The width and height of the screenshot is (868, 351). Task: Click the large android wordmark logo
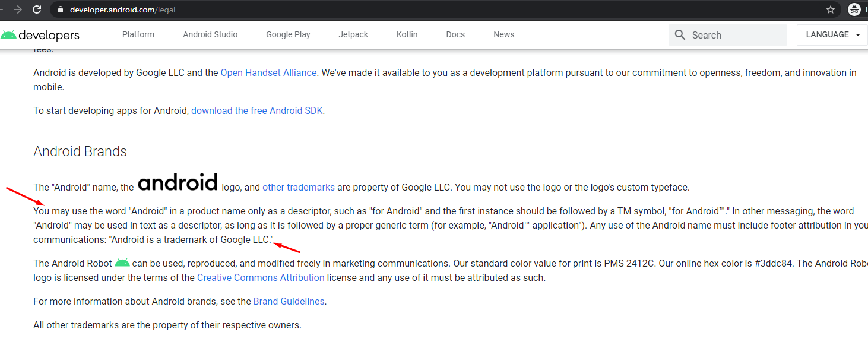pyautogui.click(x=178, y=182)
